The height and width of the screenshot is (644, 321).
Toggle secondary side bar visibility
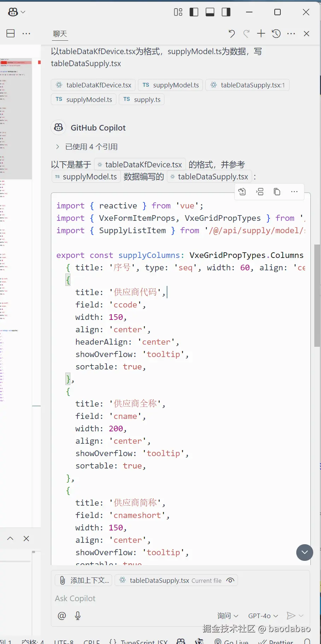pyautogui.click(x=226, y=12)
